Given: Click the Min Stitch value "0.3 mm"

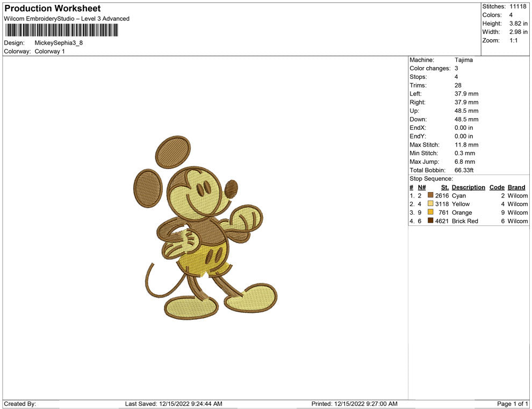Looking at the screenshot, I should click(465, 153).
